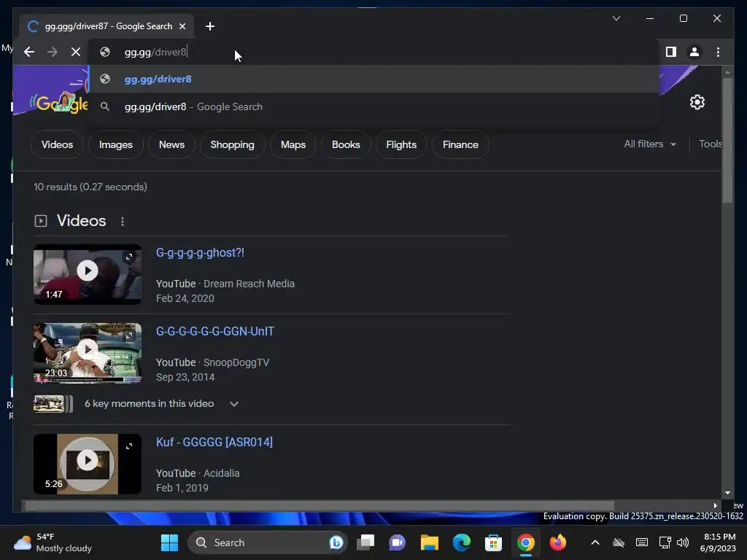Open the weather widget showing 54°F
This screenshot has width=747, height=560.
[53, 542]
